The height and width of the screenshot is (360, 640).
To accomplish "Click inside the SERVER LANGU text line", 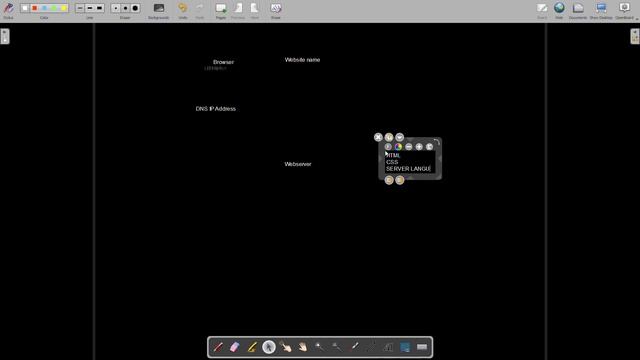I will click(x=408, y=169).
